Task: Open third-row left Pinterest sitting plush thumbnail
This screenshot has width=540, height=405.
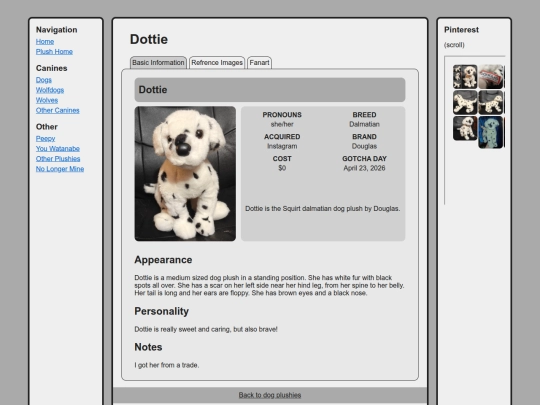Action: [465, 128]
